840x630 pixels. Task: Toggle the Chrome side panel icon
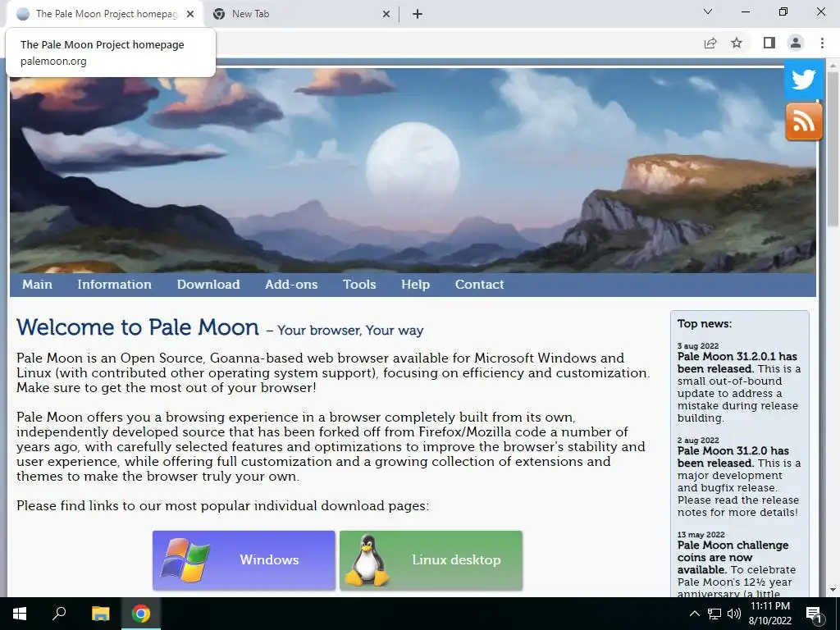(769, 43)
